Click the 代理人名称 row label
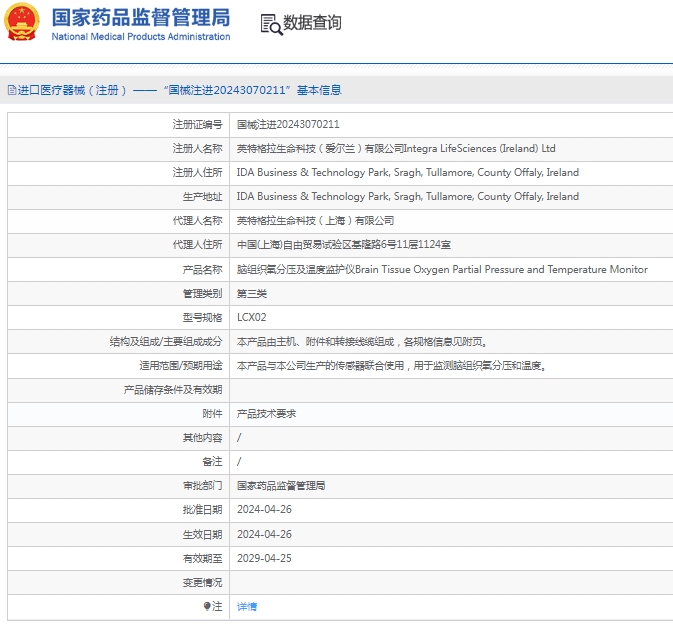This screenshot has width=673, height=627. [197, 221]
